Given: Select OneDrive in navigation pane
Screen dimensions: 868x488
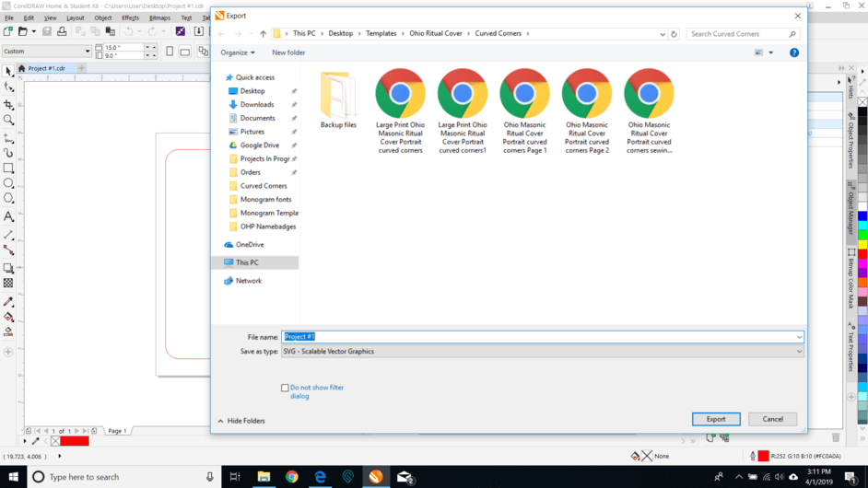Looking at the screenshot, I should tap(250, 245).
